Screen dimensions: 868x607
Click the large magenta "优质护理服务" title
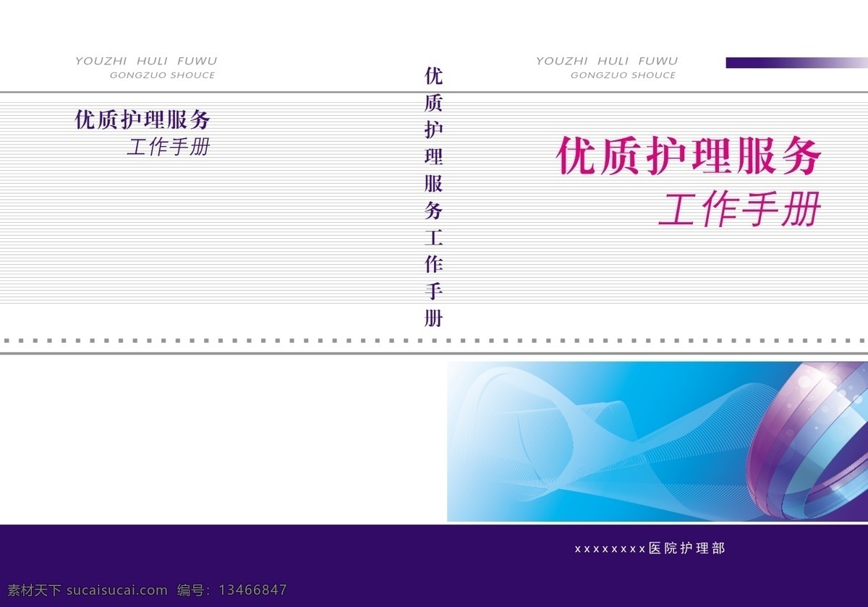coord(689,156)
